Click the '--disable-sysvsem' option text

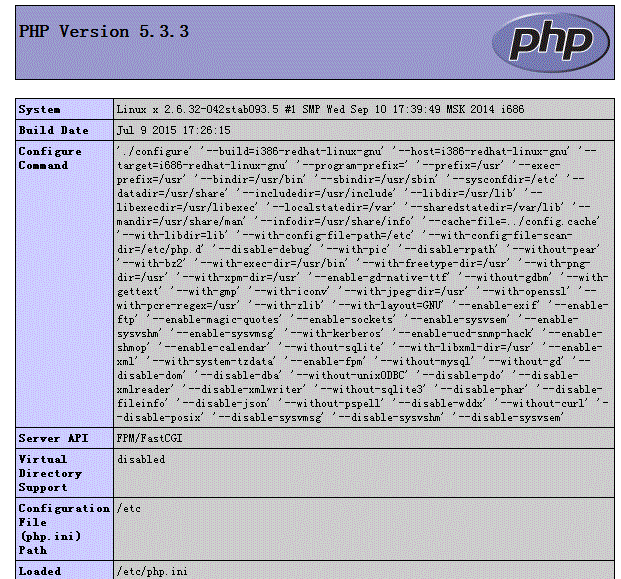tap(508, 417)
